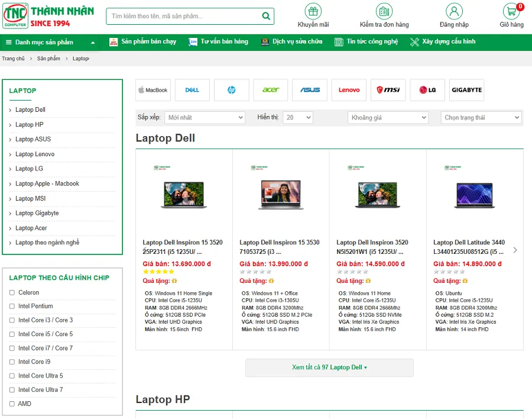Open the Xây dựng cấu hình menu

click(449, 42)
